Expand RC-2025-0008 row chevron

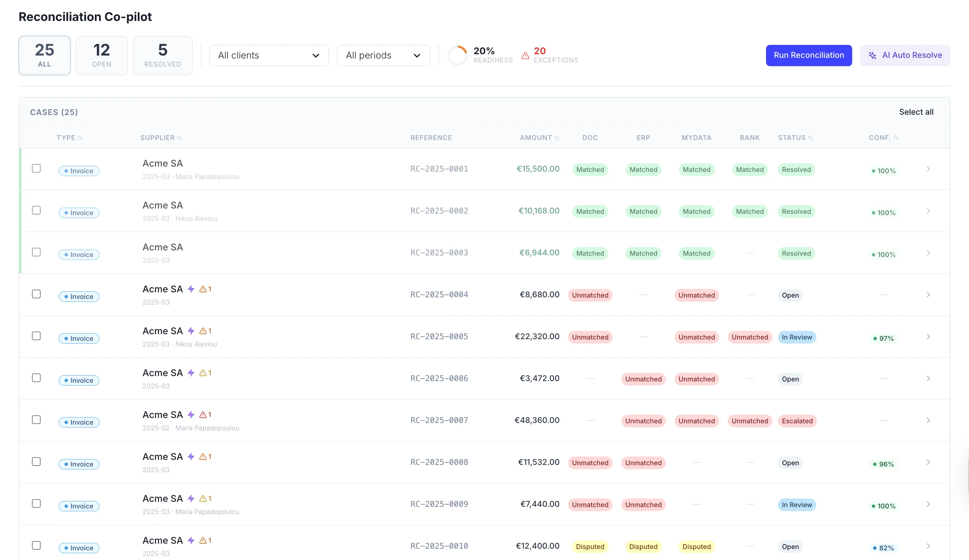tap(928, 462)
